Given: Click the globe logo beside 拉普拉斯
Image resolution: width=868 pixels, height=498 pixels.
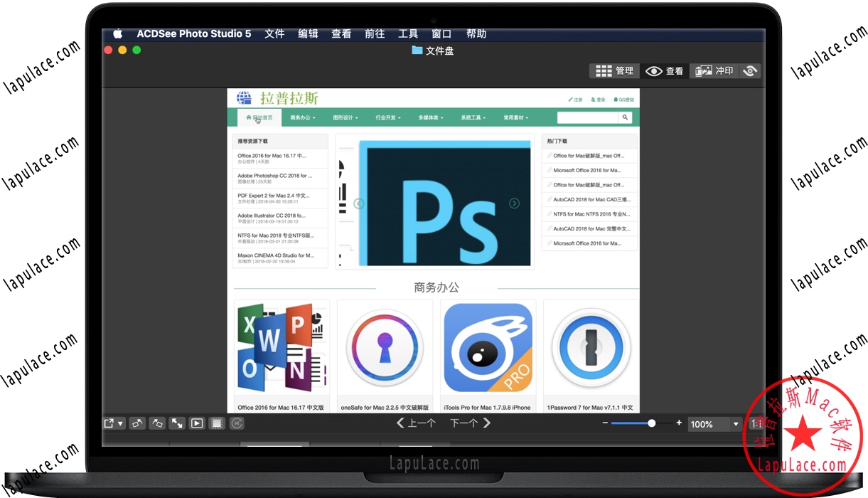Looking at the screenshot, I should 244,98.
